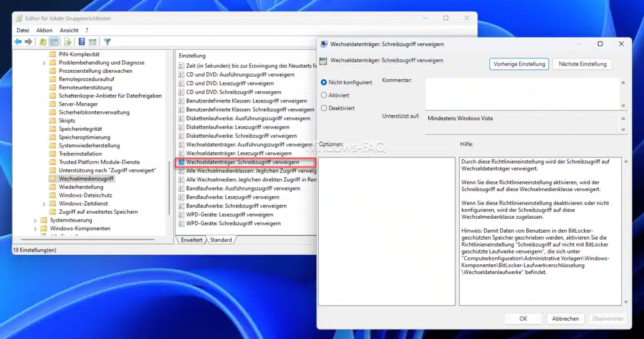Open the Ansicht menu
This screenshot has height=339, width=644.
(x=69, y=30)
